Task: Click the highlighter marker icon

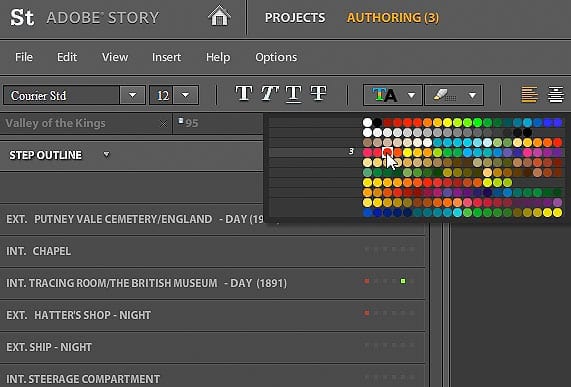Action: [444, 95]
